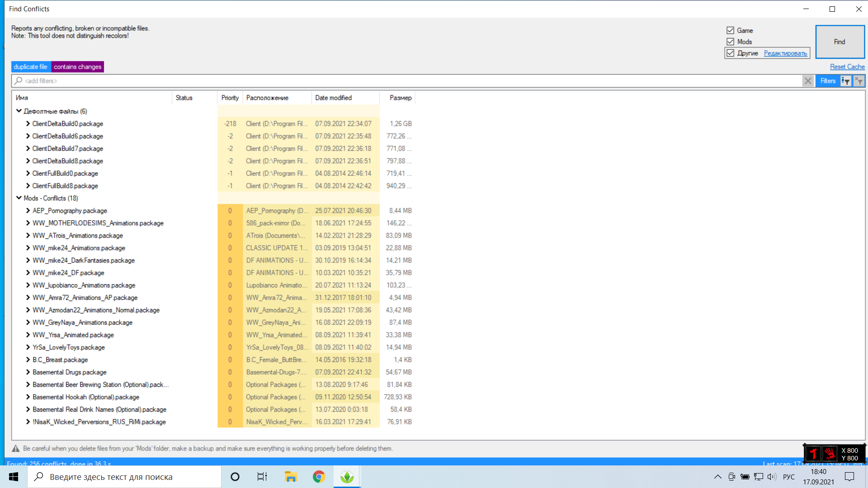Sort by the Расположение column header
The image size is (868, 488).
[x=277, y=98]
